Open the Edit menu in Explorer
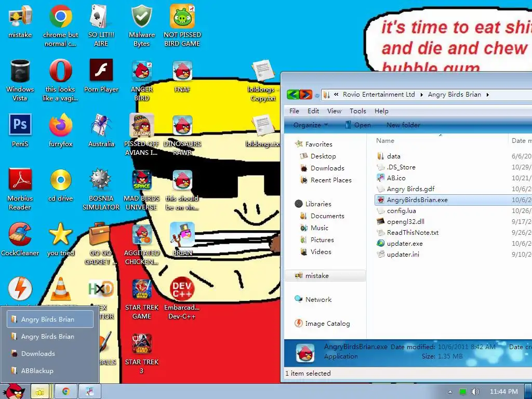The image size is (532, 399). coord(313,111)
